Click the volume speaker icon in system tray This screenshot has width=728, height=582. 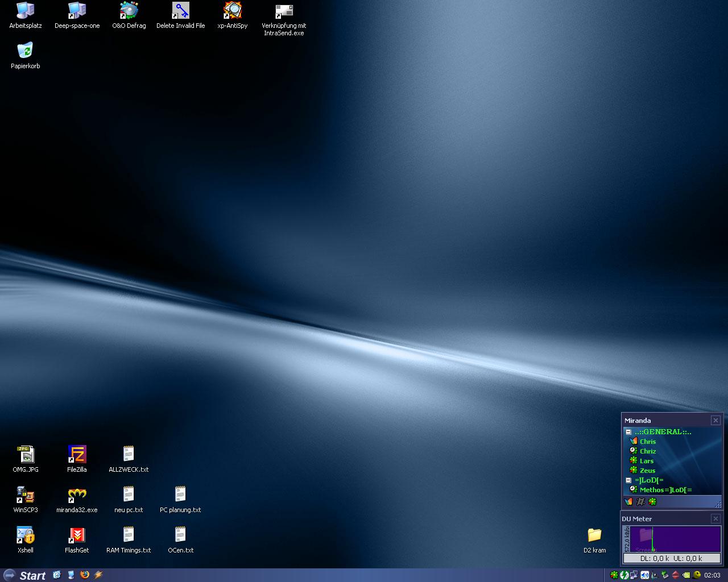pyautogui.click(x=644, y=575)
